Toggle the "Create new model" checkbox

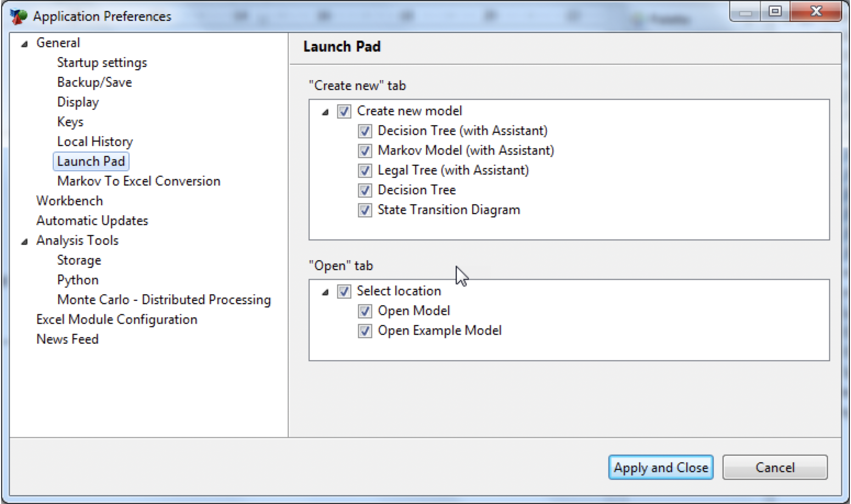click(x=344, y=111)
